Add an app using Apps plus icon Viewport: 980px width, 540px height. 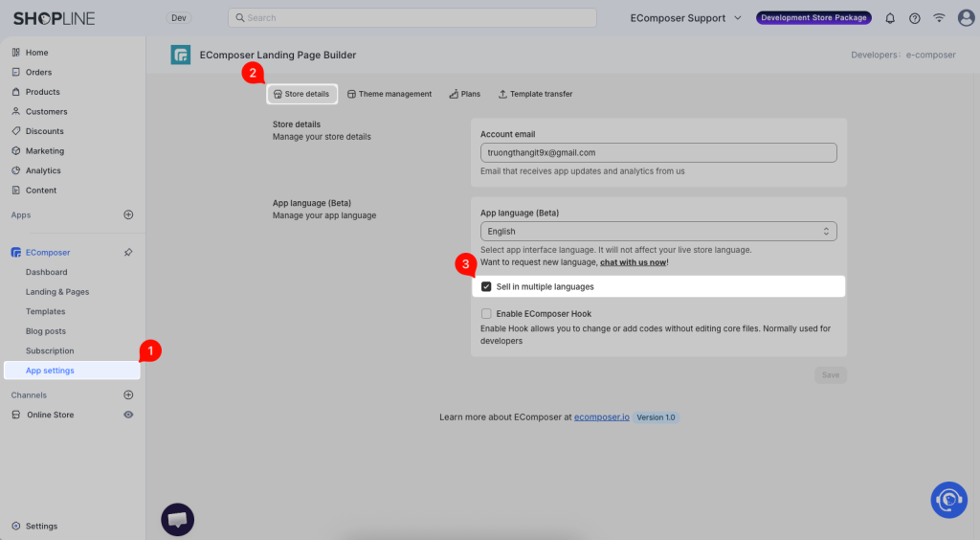[128, 215]
